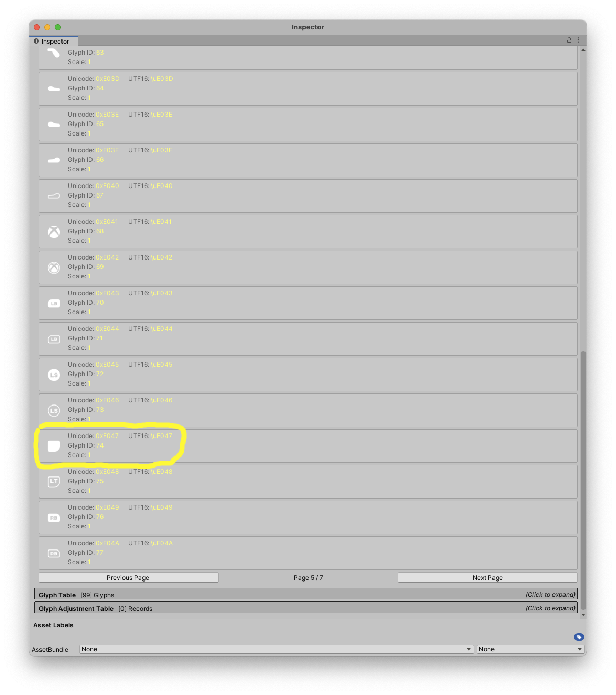
Task: Toggle the Inspector lock icon
Action: (x=569, y=40)
